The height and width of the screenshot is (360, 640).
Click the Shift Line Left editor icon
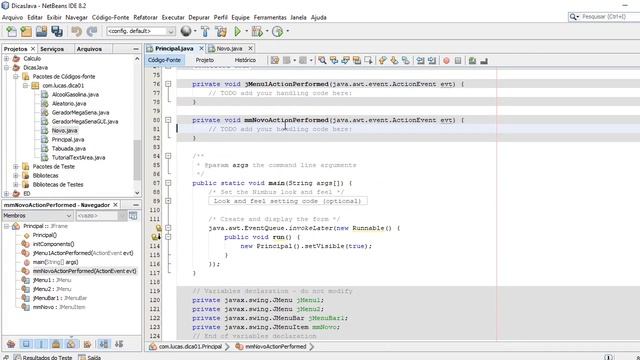(x=420, y=60)
